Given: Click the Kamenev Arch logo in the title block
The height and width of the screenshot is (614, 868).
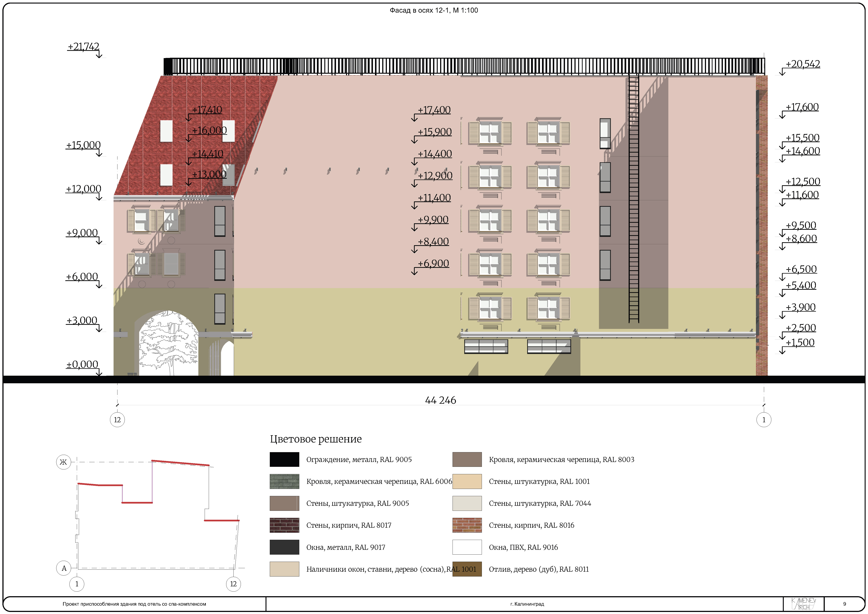Looking at the screenshot, I should click(x=804, y=604).
